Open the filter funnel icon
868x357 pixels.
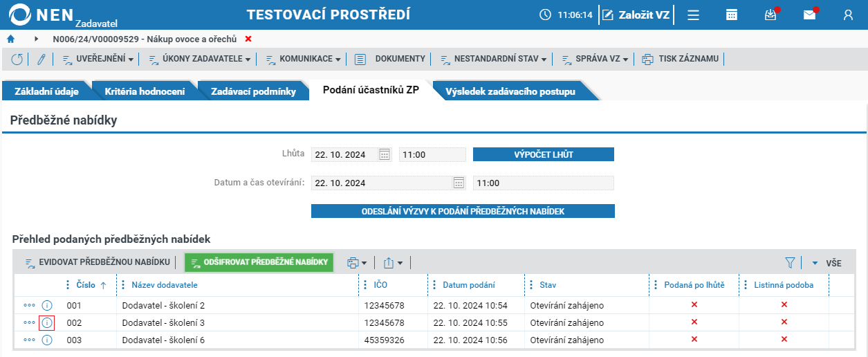[791, 263]
